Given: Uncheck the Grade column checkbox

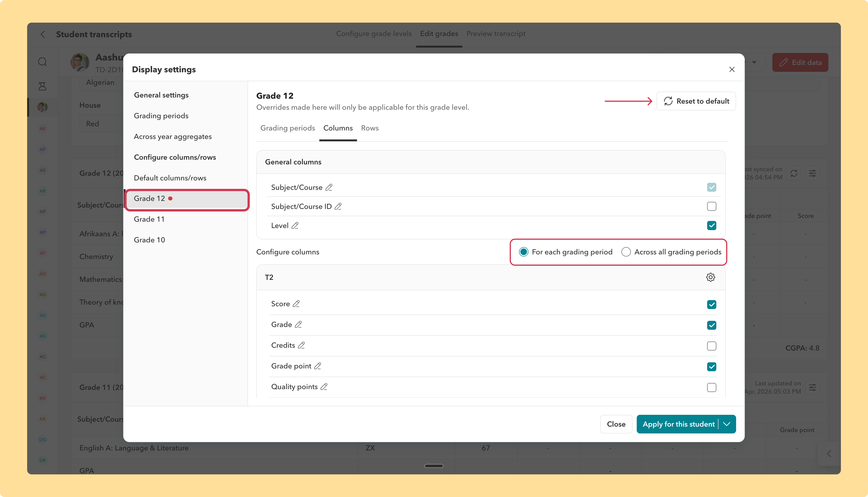Looking at the screenshot, I should [712, 325].
